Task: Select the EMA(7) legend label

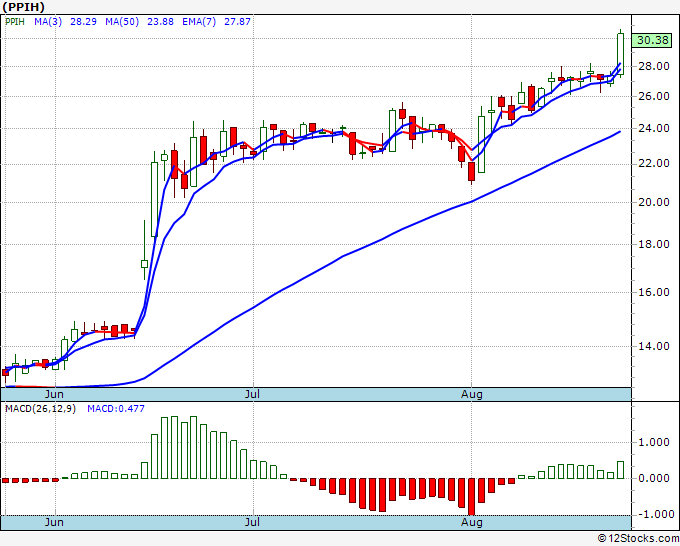Action: tap(199, 22)
